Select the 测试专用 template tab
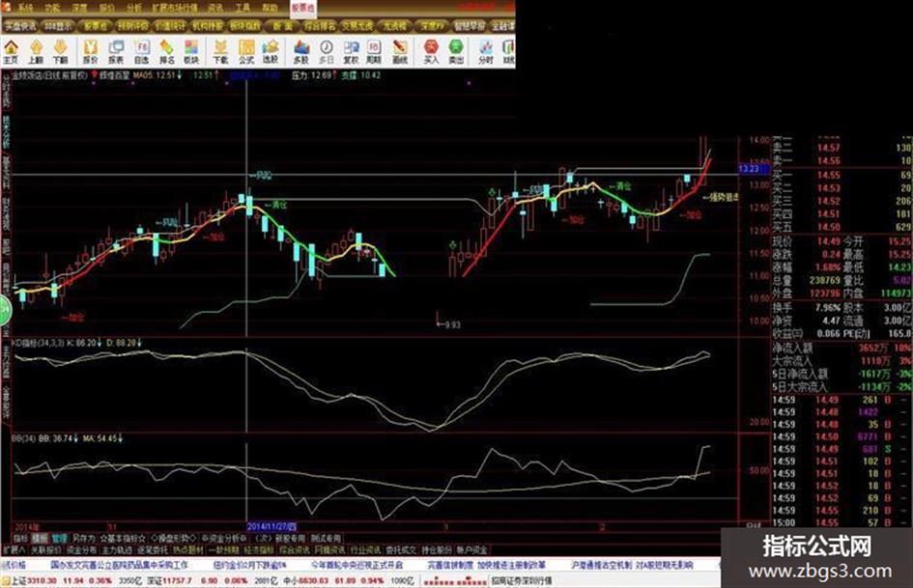This screenshot has width=913, height=588. [326, 539]
